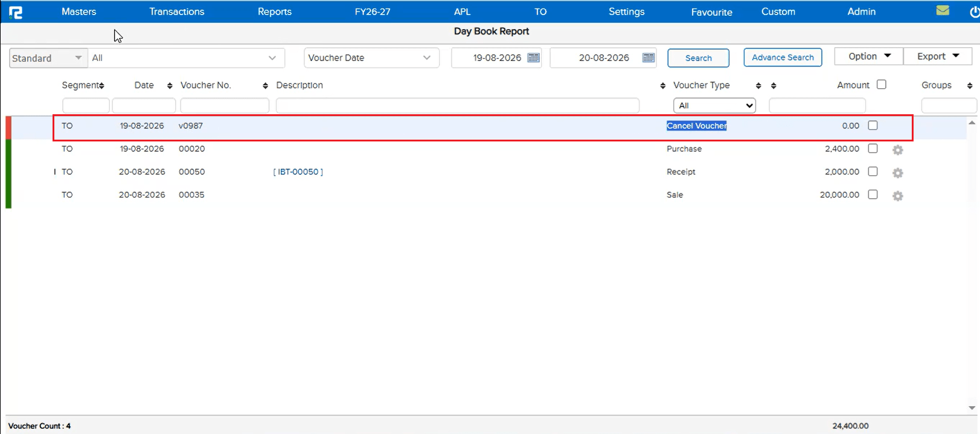Open the IBT-00050 link
The image size is (980, 434).
pyautogui.click(x=298, y=172)
